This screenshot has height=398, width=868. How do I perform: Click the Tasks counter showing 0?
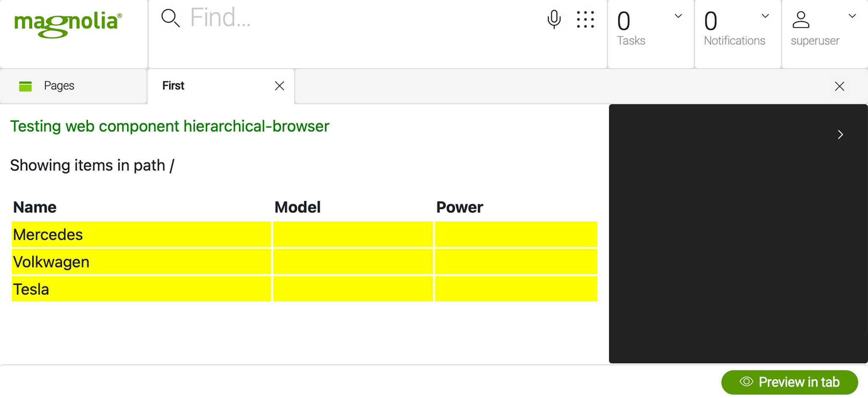pyautogui.click(x=624, y=20)
